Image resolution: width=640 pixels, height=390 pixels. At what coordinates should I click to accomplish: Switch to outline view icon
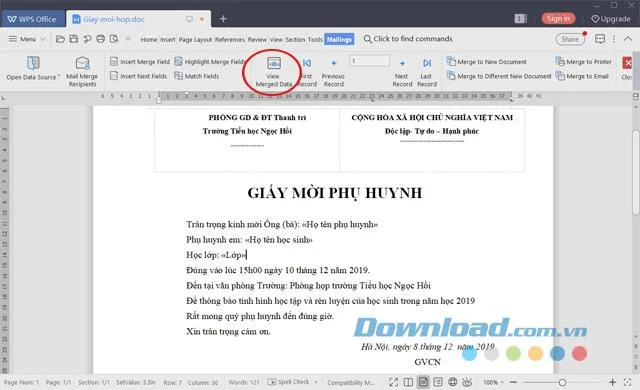(438, 382)
